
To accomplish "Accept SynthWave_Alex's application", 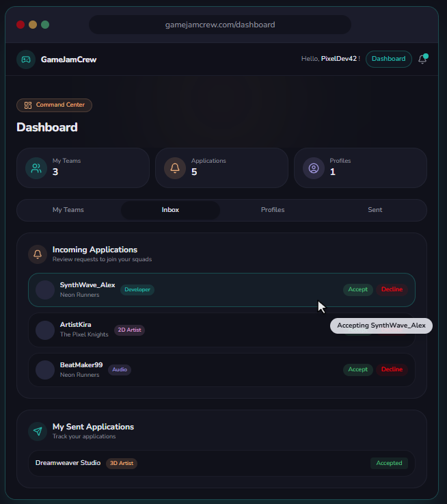I will tap(358, 289).
